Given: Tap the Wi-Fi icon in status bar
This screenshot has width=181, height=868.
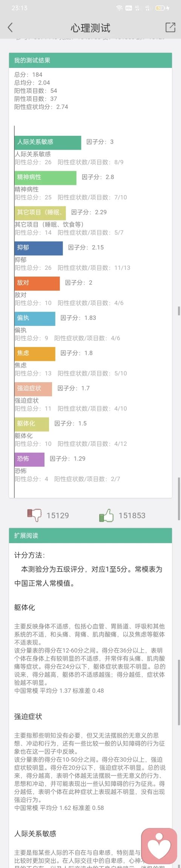Looking at the screenshot, I should pyautogui.click(x=119, y=8).
